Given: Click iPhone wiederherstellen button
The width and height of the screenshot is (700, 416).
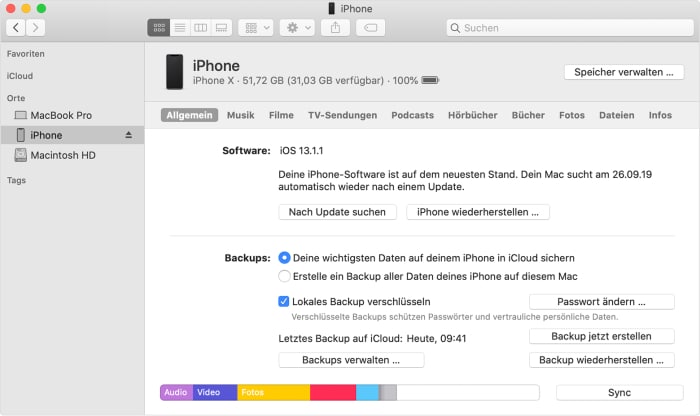Looking at the screenshot, I should [478, 212].
